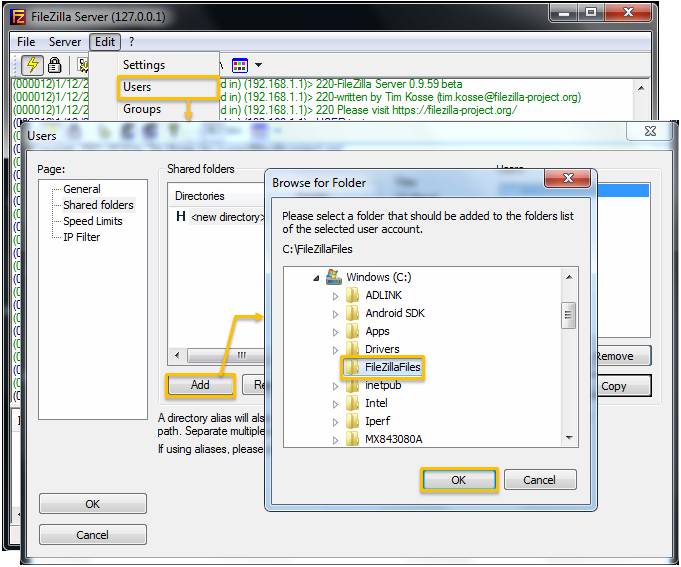Select the Apps folder icon
681x567 pixels.
(x=352, y=331)
